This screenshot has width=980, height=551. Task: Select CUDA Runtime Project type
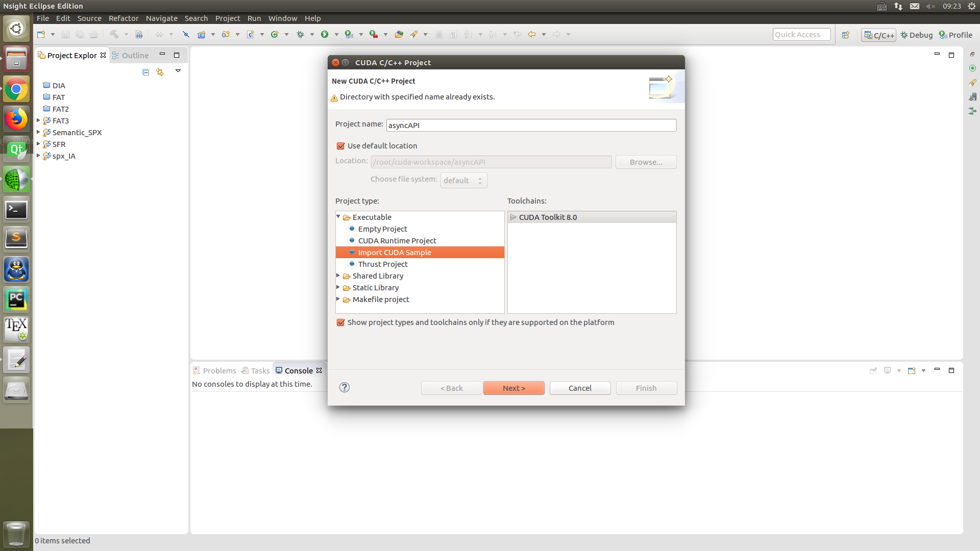tap(397, 240)
